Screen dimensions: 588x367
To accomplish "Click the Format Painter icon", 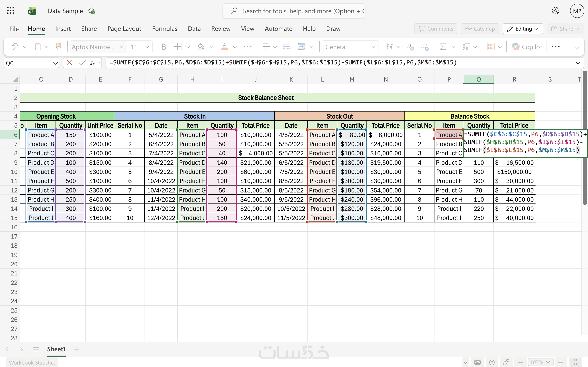I will (x=58, y=47).
